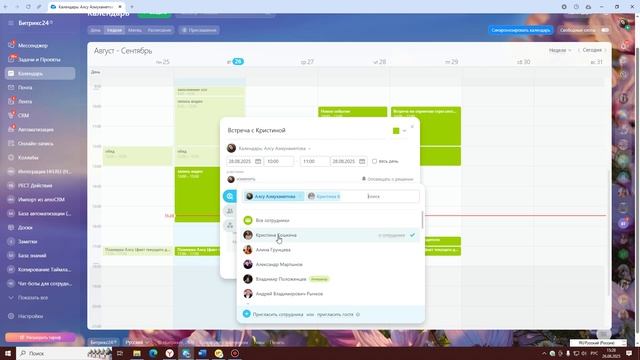Open the Приглашения tab
This screenshot has width=640, height=360.
point(199,30)
